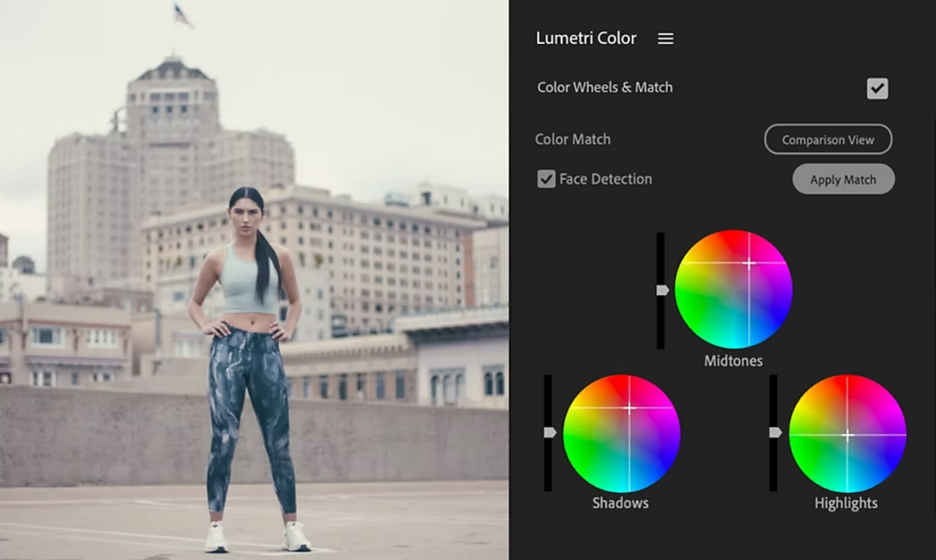936x560 pixels.
Task: Click the Highlights luminance slider handle
Action: point(775,432)
